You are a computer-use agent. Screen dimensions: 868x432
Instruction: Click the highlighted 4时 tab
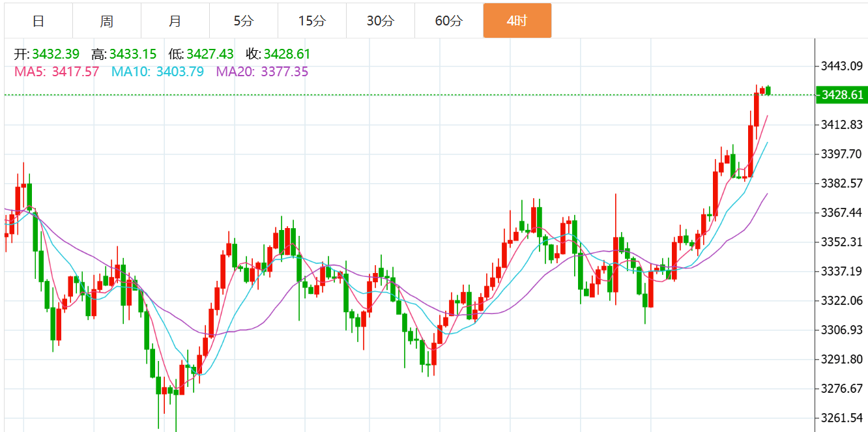tap(517, 21)
